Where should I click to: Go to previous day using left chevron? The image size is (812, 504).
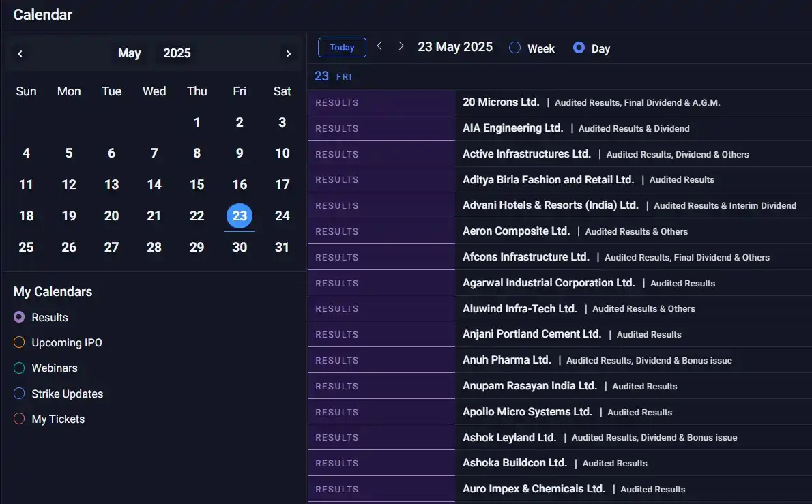pyautogui.click(x=379, y=46)
